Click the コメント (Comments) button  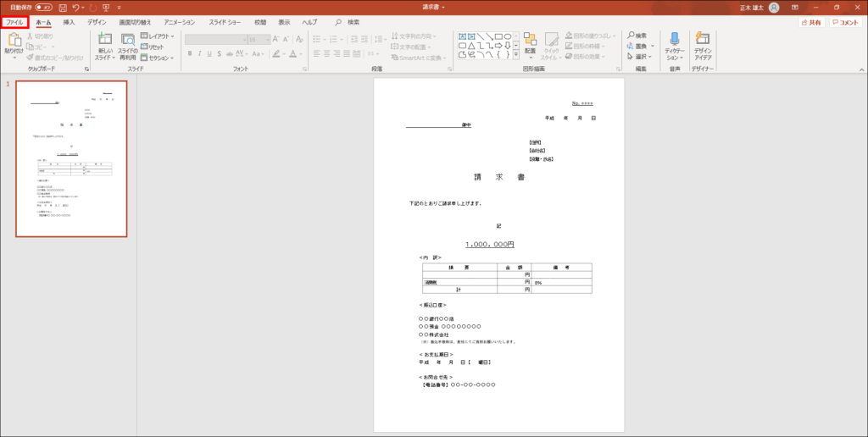(845, 23)
